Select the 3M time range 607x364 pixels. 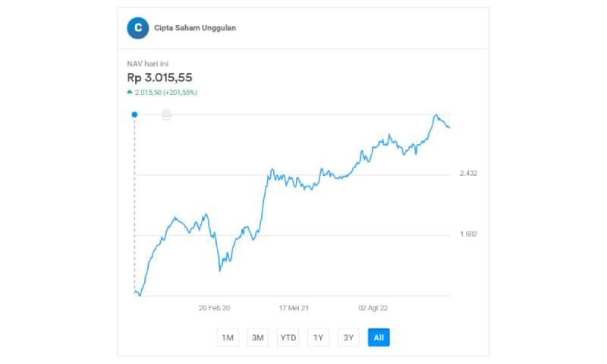pyautogui.click(x=258, y=337)
